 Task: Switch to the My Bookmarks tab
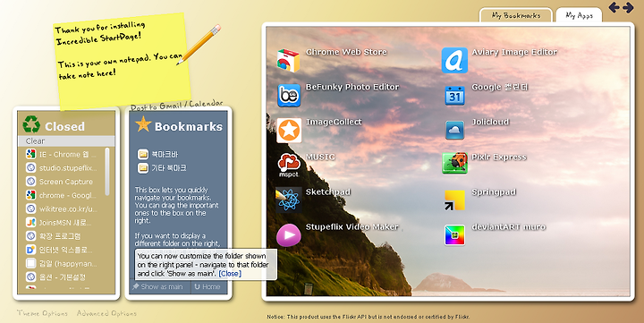516,15
